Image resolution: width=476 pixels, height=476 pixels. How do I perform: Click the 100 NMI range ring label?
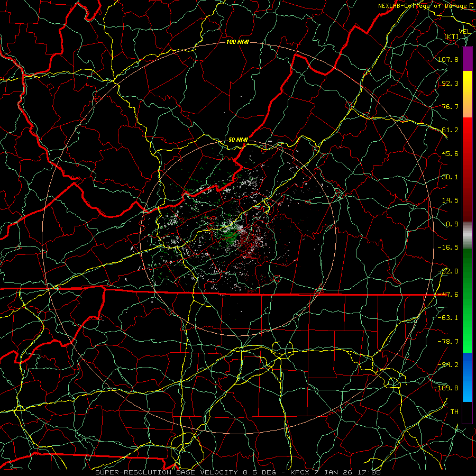pos(237,42)
